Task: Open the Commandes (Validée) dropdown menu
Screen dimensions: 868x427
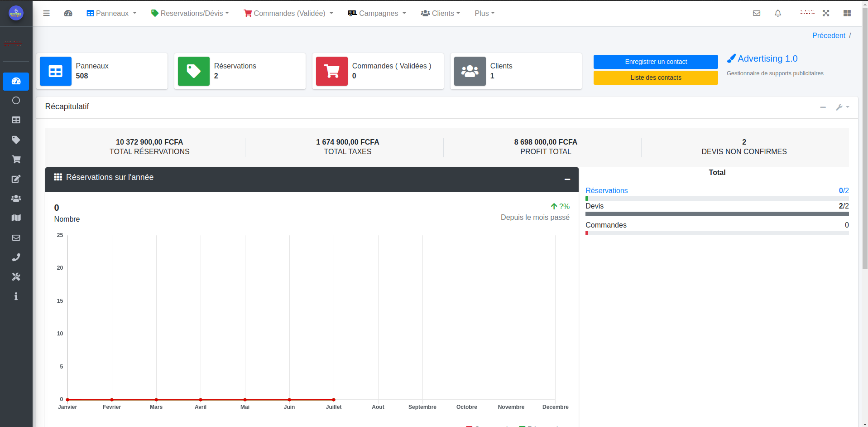Action: click(x=288, y=13)
